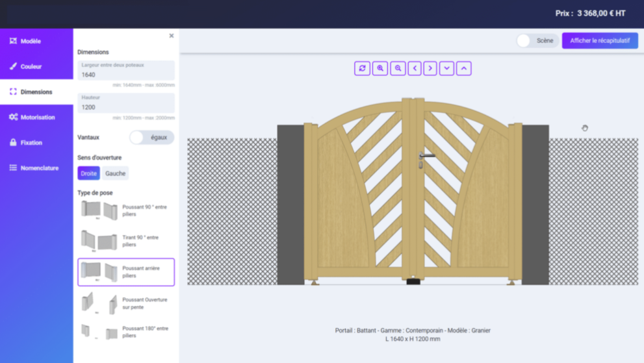644x363 pixels.
Task: Click Afficher le récapitulatif button
Action: [600, 41]
